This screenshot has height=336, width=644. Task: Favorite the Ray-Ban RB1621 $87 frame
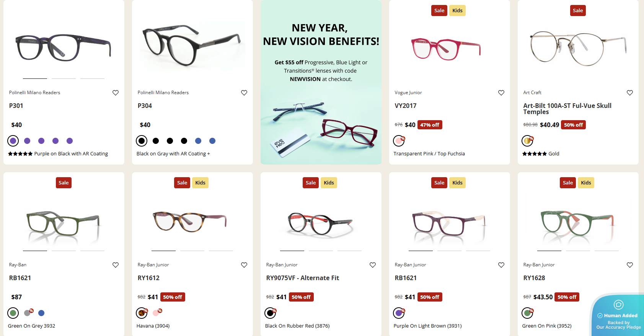[x=116, y=265]
